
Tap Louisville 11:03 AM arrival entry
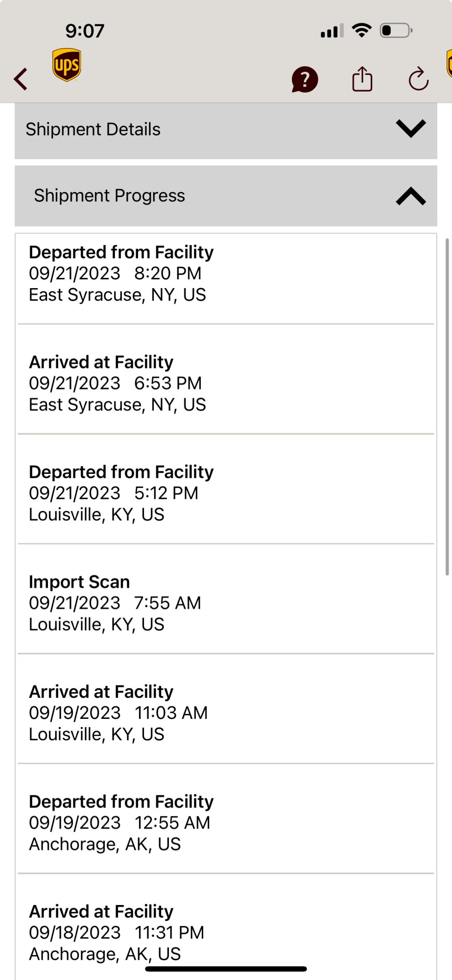[x=119, y=712]
